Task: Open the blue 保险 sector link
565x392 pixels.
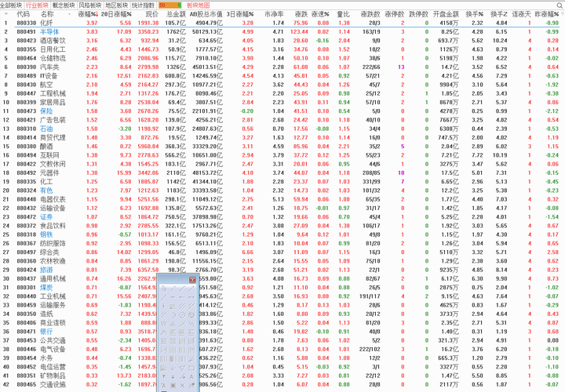Action: tap(46, 111)
